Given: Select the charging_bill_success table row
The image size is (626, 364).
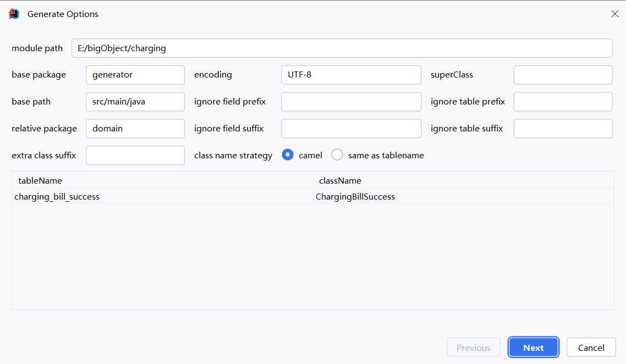Looking at the screenshot, I should point(162,196).
